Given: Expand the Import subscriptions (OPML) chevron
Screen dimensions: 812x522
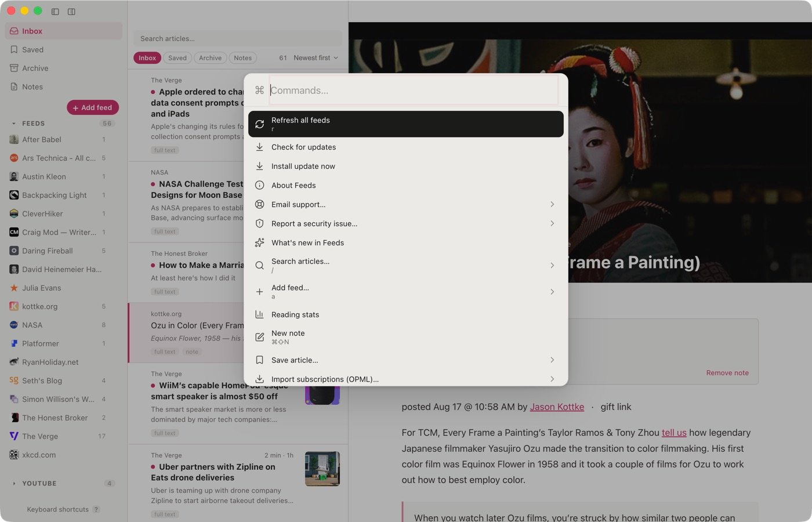Looking at the screenshot, I should pos(552,379).
